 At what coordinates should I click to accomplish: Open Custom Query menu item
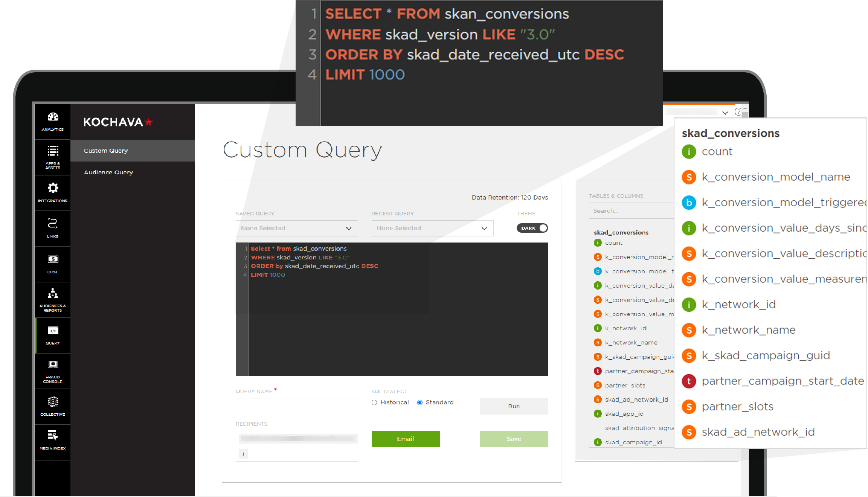click(x=133, y=151)
